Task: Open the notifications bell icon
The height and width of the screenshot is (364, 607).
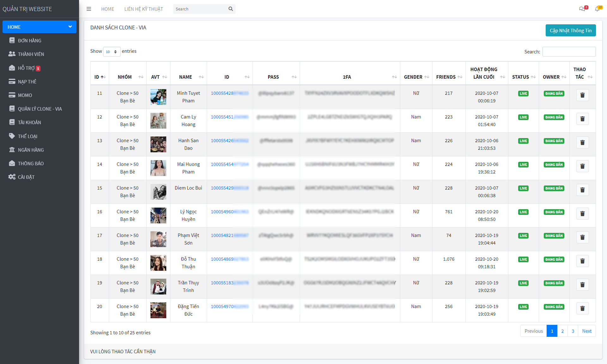Action: click(597, 9)
